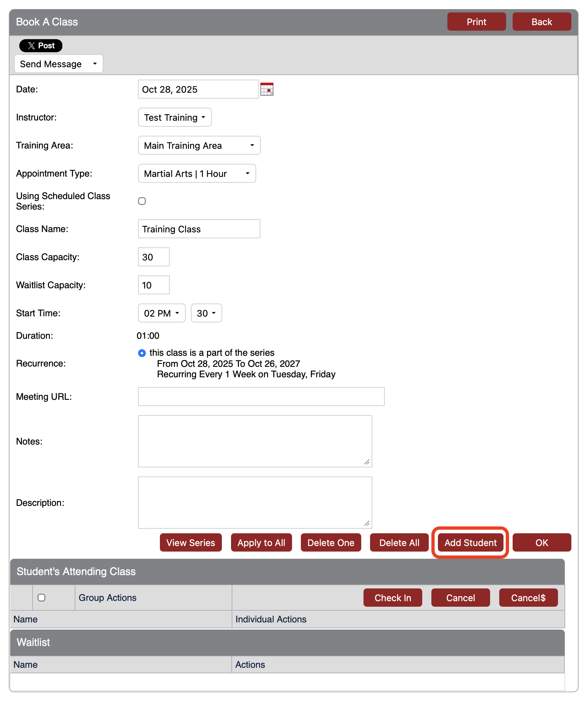Open the Start Time hour dropdown
This screenshot has height=703, width=588.
click(161, 313)
